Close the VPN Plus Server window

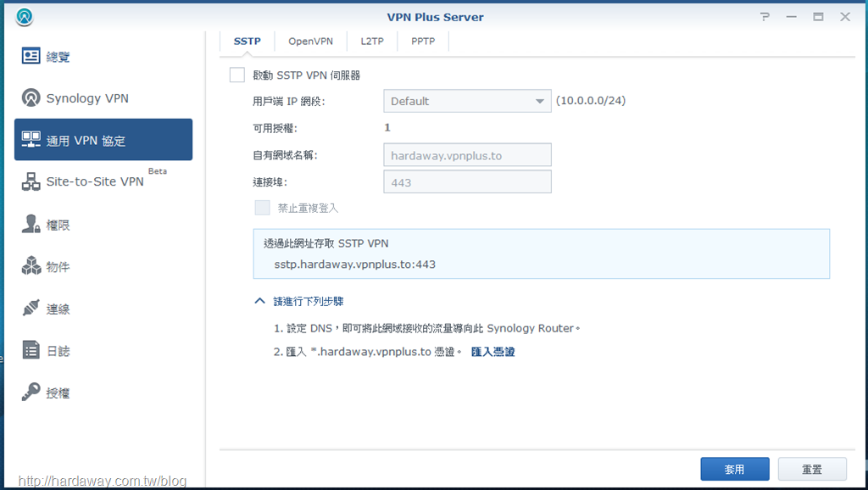[x=845, y=17]
